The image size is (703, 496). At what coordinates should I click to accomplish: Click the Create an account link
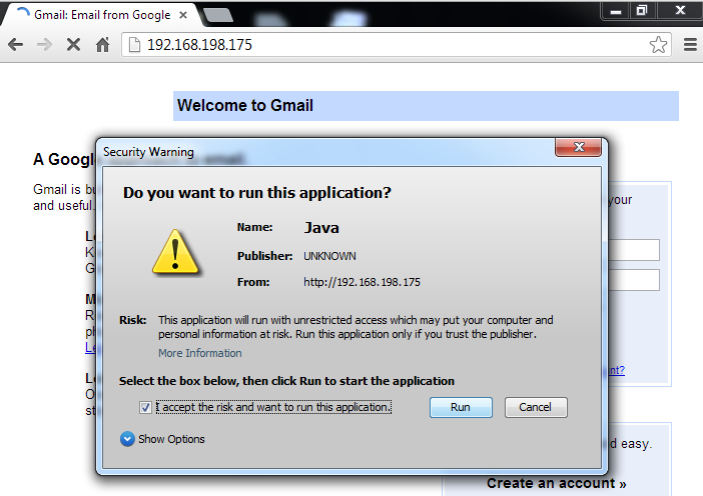[x=556, y=483]
